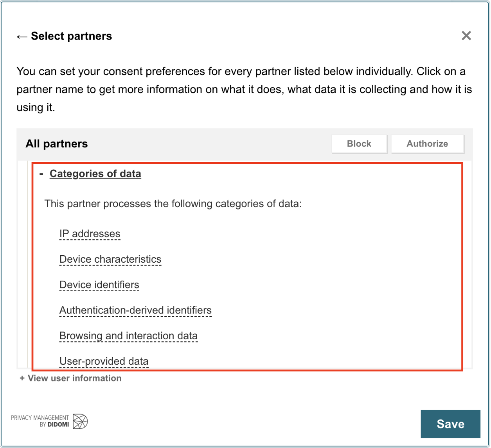Open the Categories of data heading link

click(95, 174)
